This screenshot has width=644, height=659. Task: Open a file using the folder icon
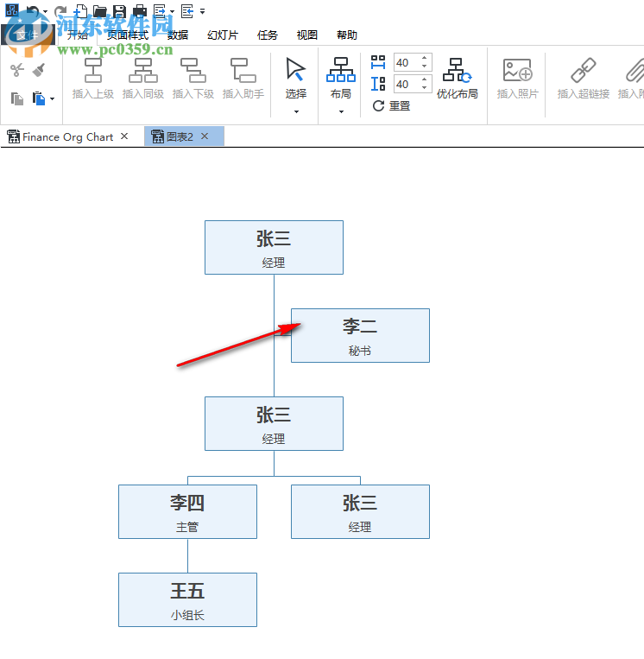tap(100, 11)
